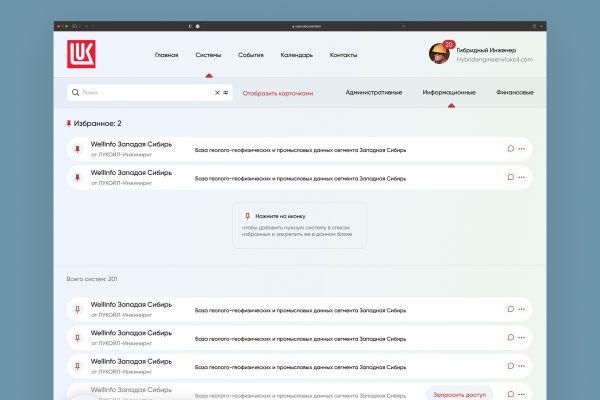
Task: Click the red 20 notification badge
Action: pos(449,44)
